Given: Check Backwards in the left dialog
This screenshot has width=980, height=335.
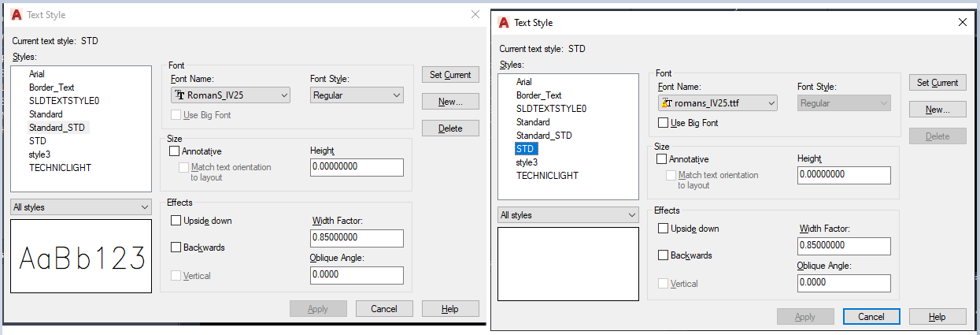Looking at the screenshot, I should point(176,248).
